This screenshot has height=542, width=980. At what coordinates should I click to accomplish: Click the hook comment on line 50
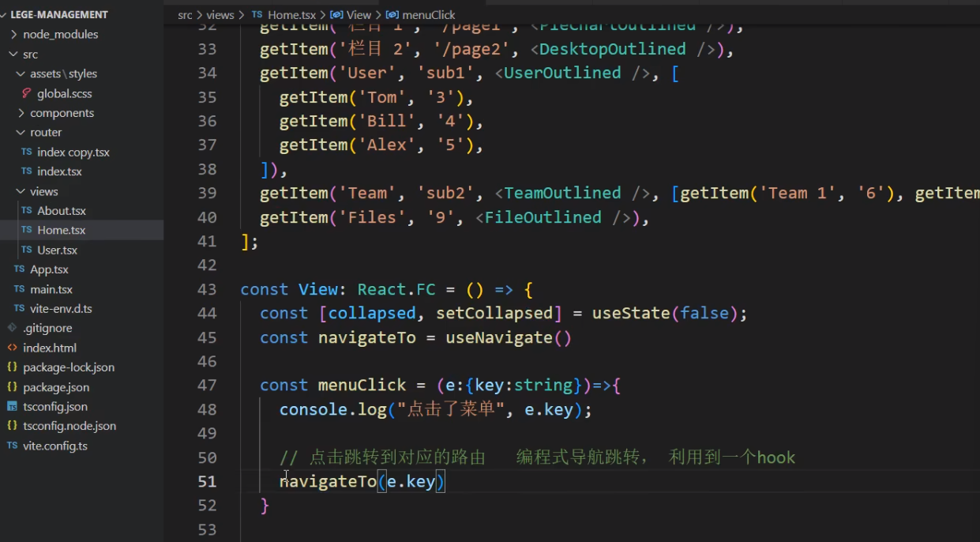pos(537,457)
